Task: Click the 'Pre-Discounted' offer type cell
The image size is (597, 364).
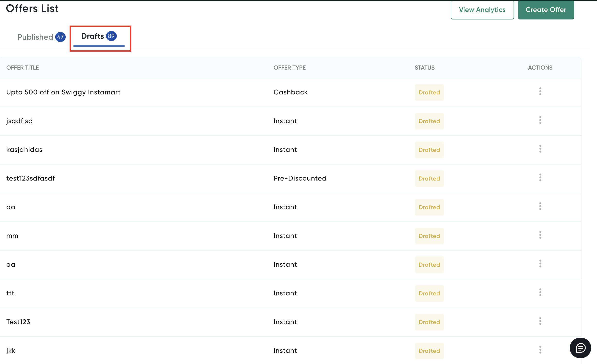Action: pyautogui.click(x=300, y=178)
